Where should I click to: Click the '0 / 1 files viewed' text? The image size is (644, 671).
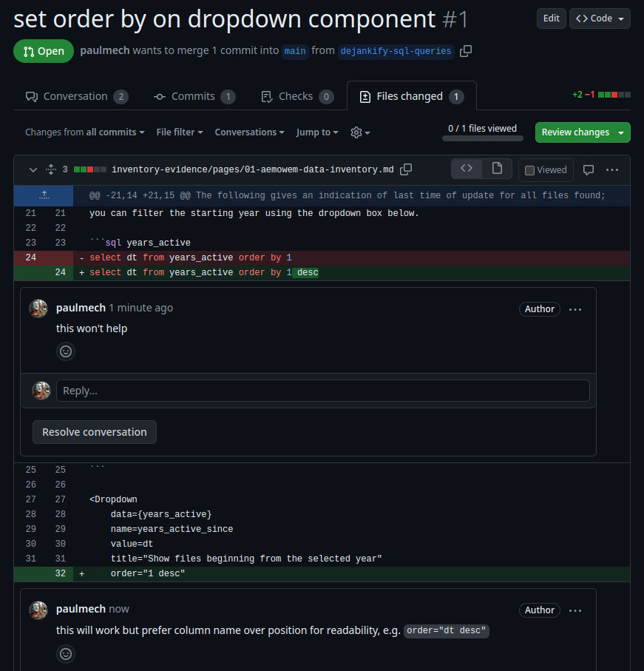(x=482, y=129)
